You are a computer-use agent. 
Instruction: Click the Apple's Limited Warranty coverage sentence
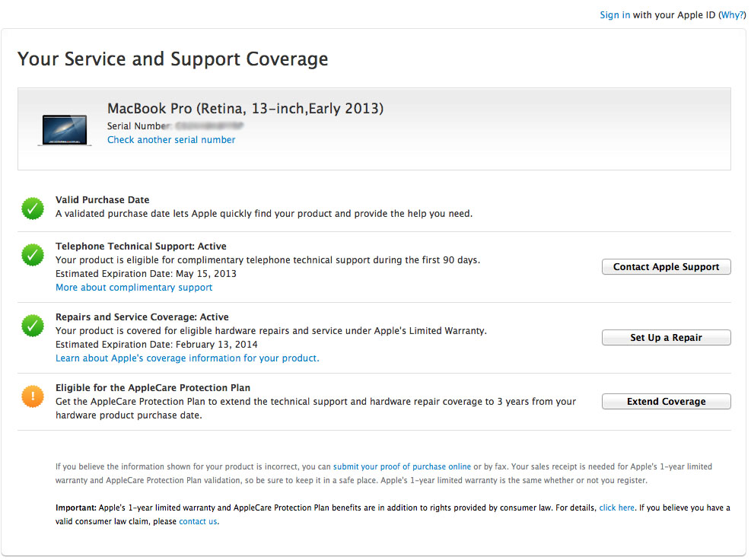click(271, 331)
